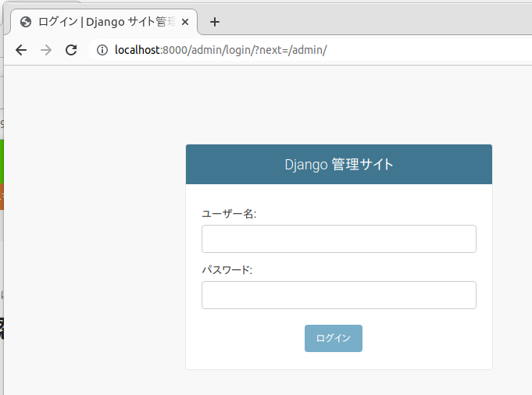
Task: Click the globe favicon on the tab
Action: point(26,22)
